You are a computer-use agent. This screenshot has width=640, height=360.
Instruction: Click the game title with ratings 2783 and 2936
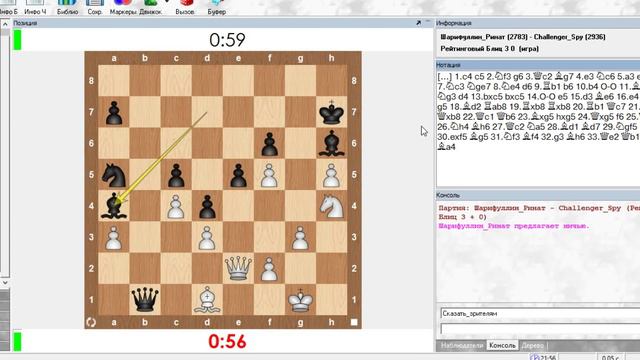[x=523, y=37]
